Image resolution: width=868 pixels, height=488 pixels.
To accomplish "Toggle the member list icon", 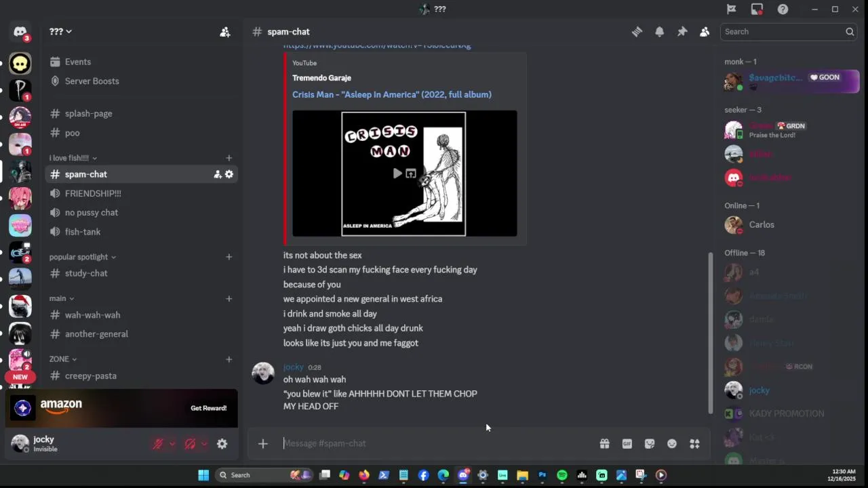I will [x=705, y=32].
